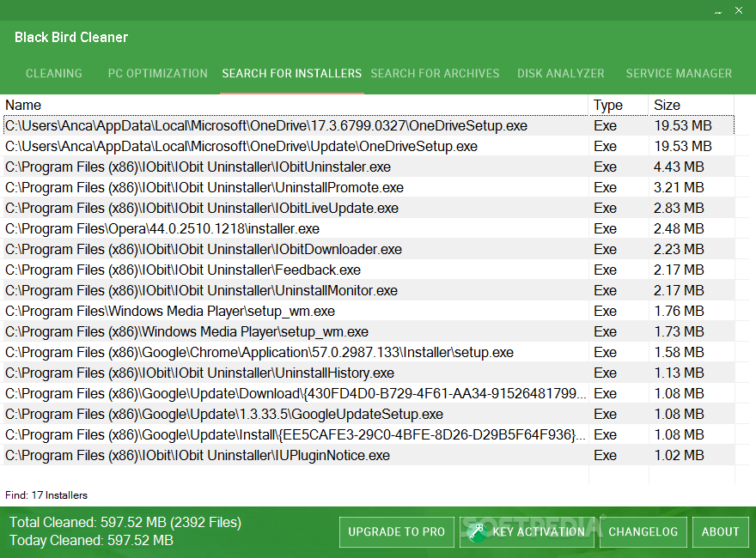Select the UninstallHistory.exe row

(x=369, y=373)
